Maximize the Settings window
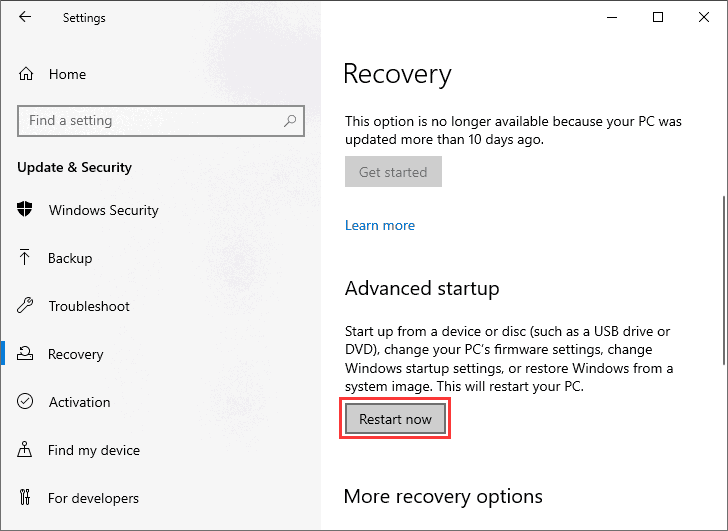This screenshot has width=728, height=531. (657, 17)
